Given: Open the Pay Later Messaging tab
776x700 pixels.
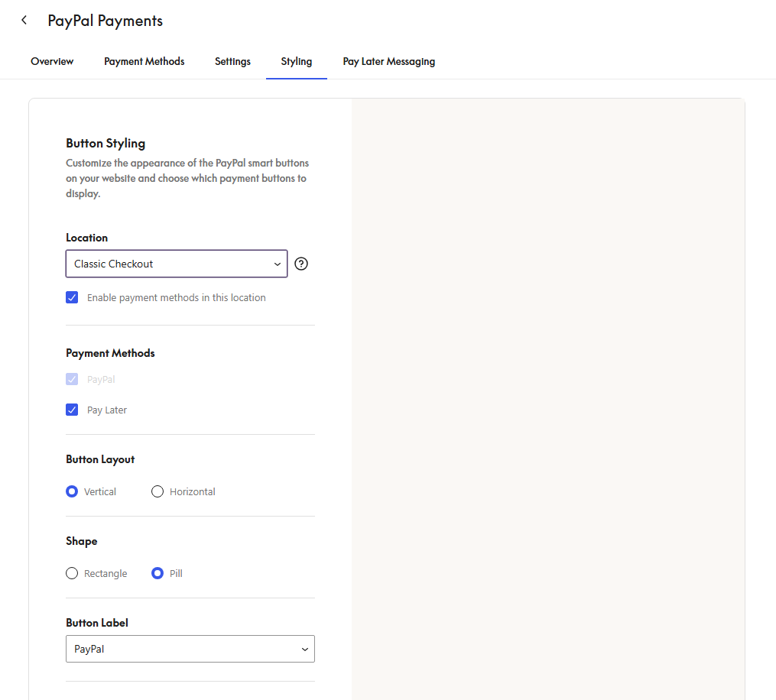Looking at the screenshot, I should (389, 61).
